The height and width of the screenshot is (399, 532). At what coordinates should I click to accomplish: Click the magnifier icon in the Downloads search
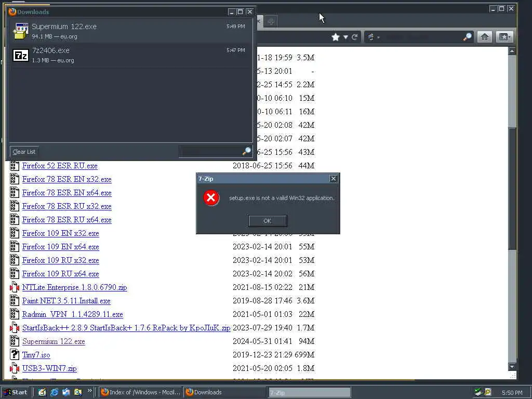247,151
